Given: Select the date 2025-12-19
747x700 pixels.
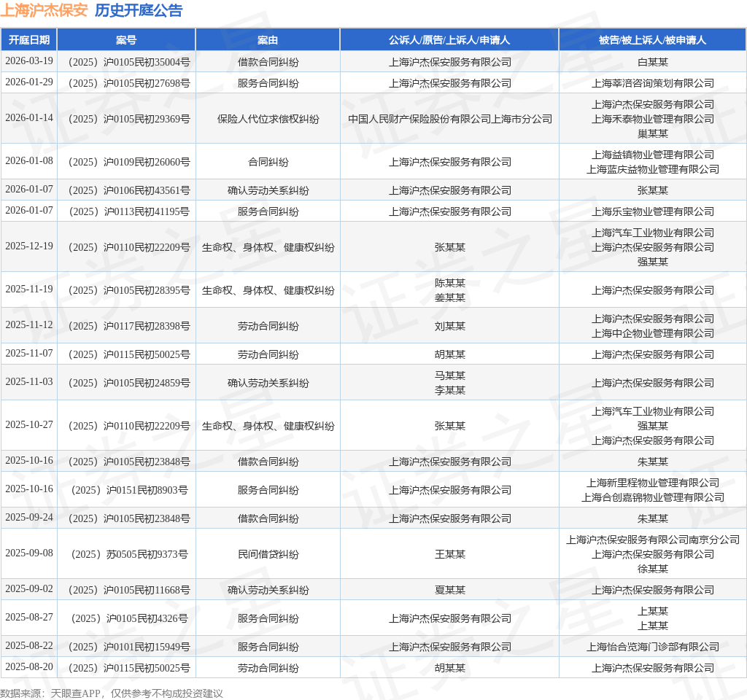Looking at the screenshot, I should [x=29, y=246].
